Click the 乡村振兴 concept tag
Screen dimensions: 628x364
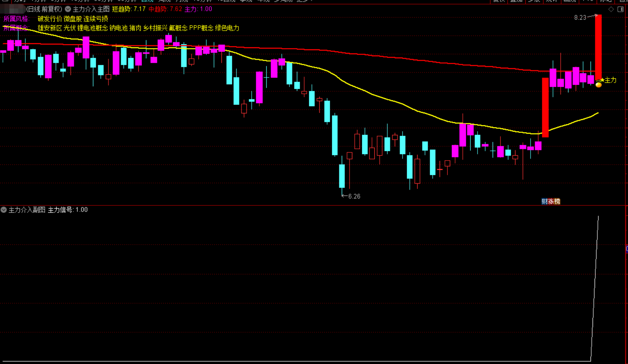pyautogui.click(x=155, y=28)
